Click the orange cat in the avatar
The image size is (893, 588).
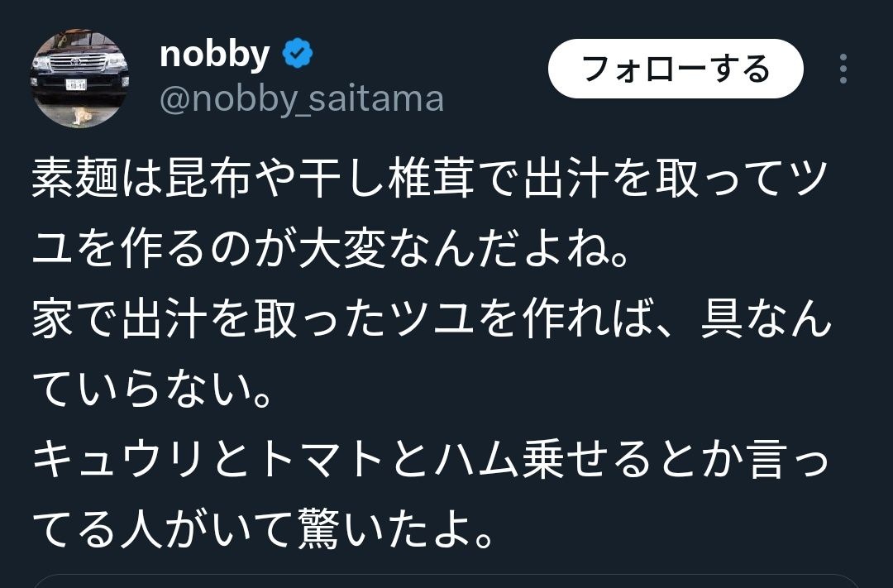point(80,116)
